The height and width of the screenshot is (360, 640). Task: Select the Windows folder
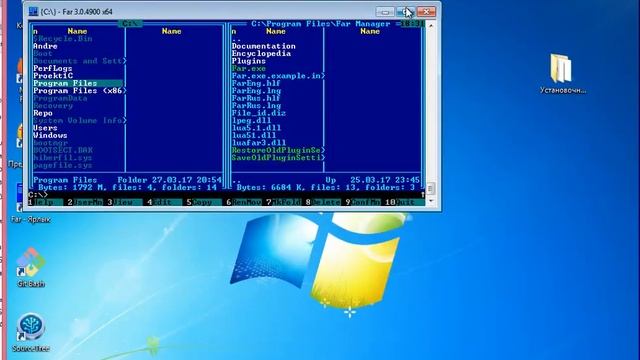(50, 135)
